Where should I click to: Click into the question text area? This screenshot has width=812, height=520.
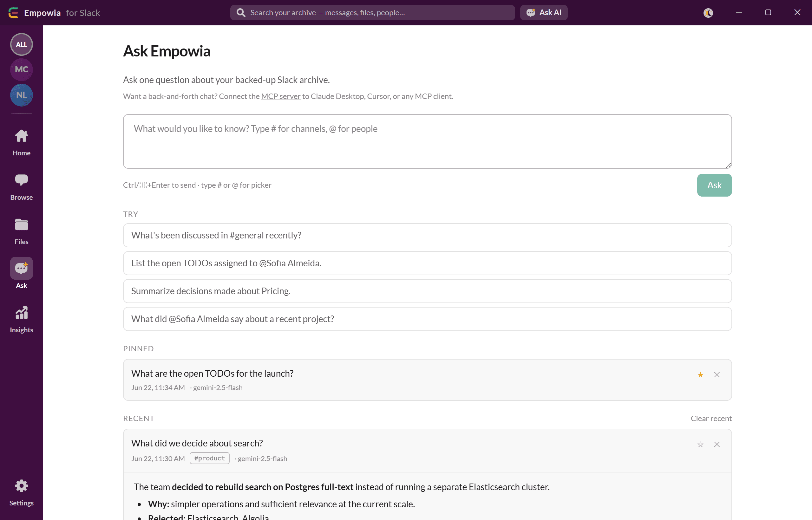427,141
